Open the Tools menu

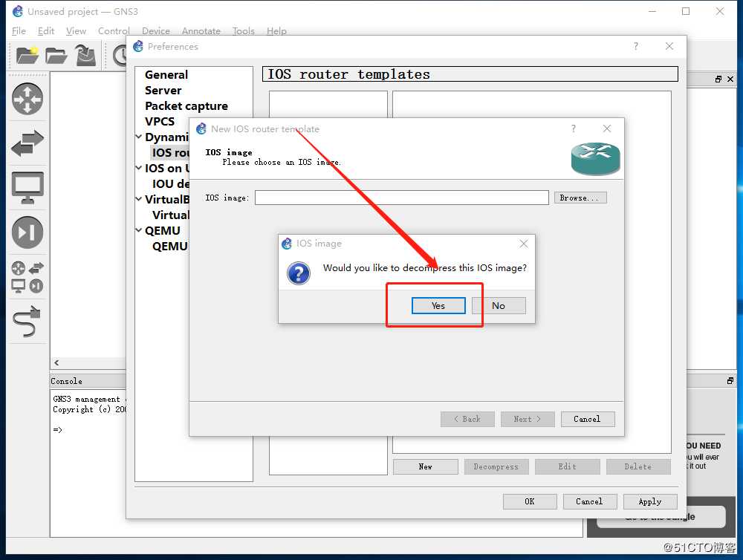tap(244, 30)
